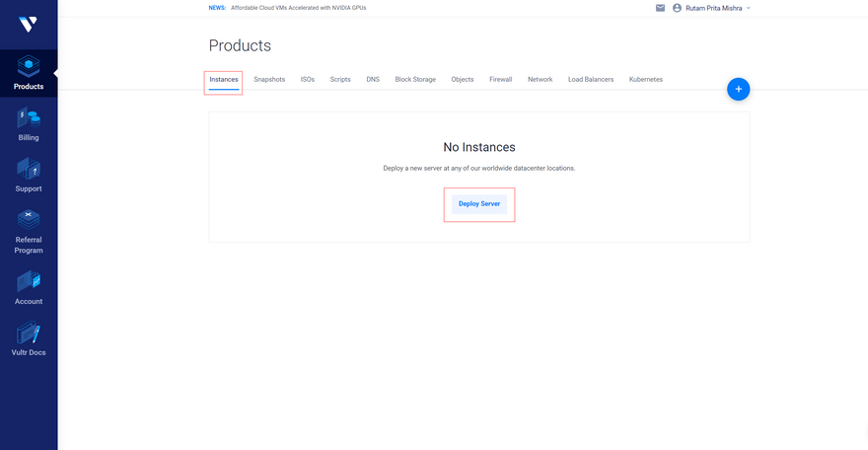This screenshot has height=450, width=868.
Task: Click the NVIDIA GPUs news link
Action: 290,8
